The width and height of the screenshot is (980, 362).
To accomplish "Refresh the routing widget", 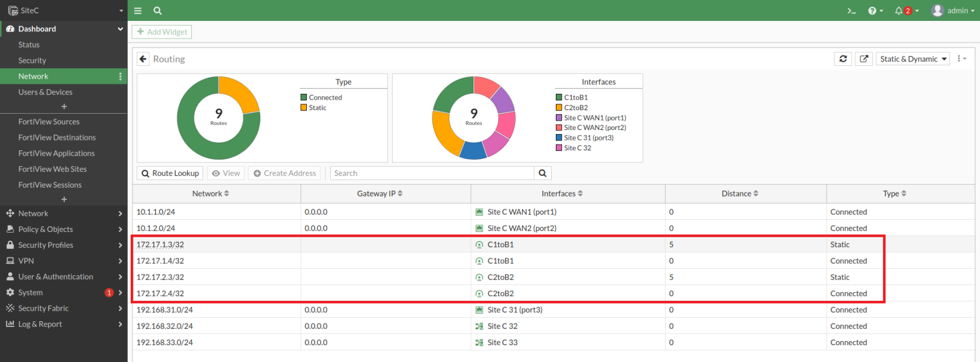I will 843,59.
